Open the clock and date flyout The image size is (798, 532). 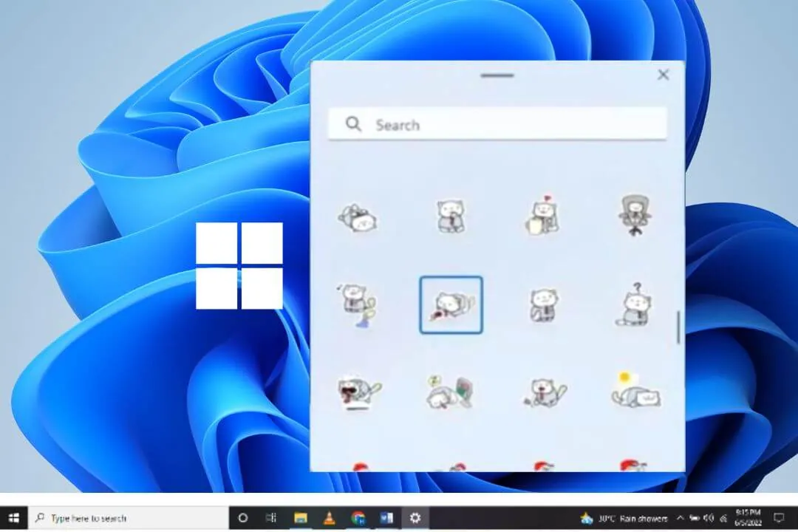748,518
